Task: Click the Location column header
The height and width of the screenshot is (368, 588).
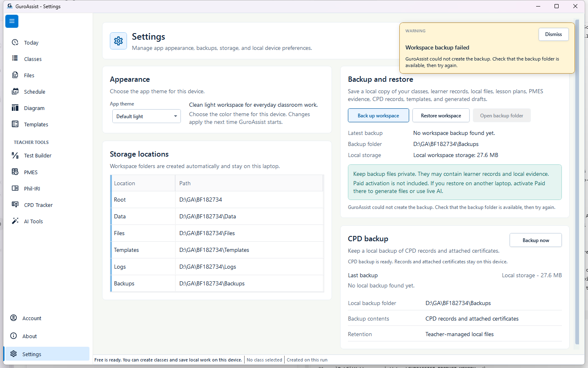Action: click(143, 183)
